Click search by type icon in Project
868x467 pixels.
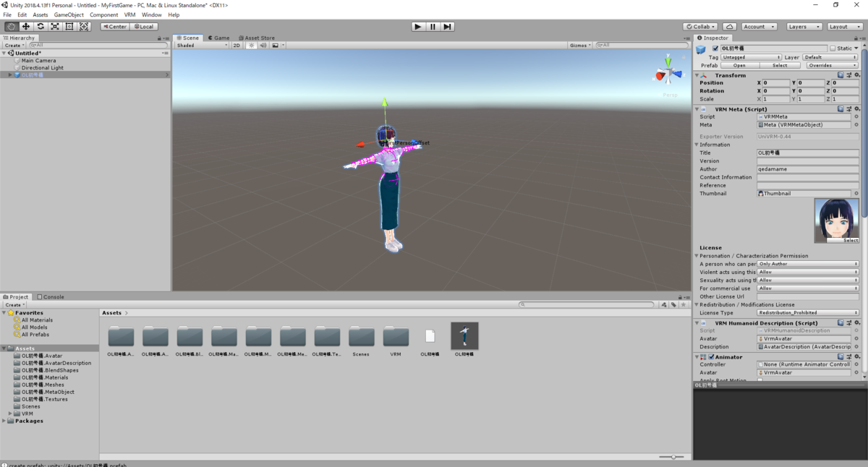click(665, 305)
